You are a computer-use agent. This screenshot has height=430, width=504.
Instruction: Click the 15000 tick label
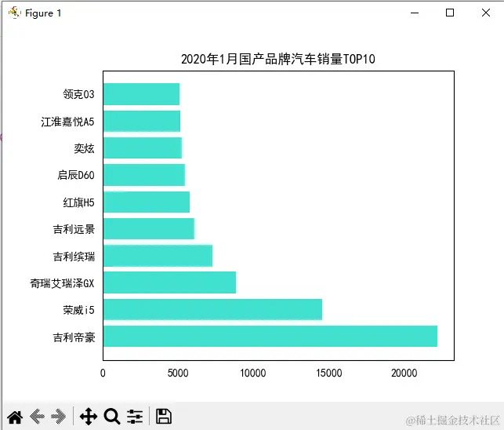coord(329,373)
